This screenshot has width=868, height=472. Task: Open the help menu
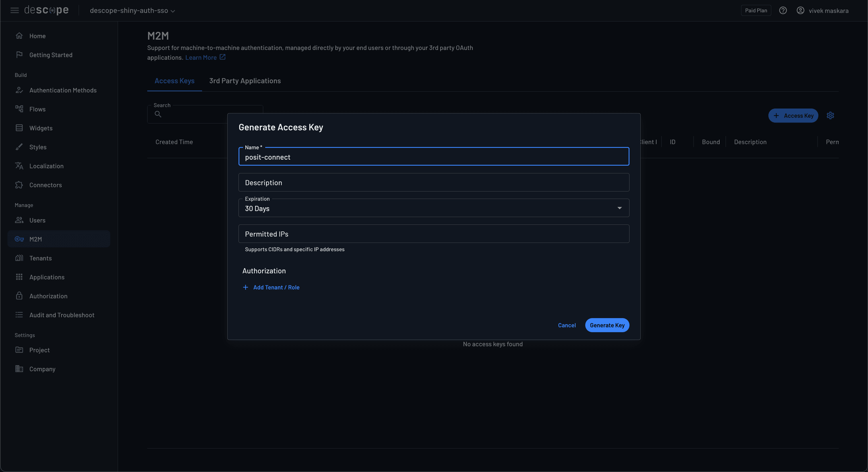pos(783,10)
